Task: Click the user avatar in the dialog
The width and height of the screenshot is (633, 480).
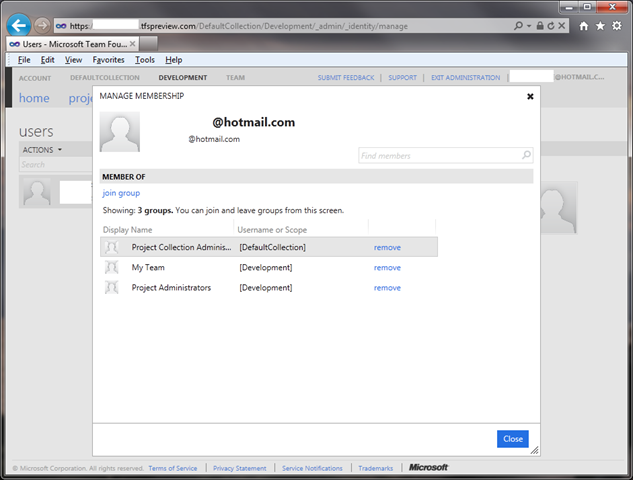Action: [x=120, y=132]
